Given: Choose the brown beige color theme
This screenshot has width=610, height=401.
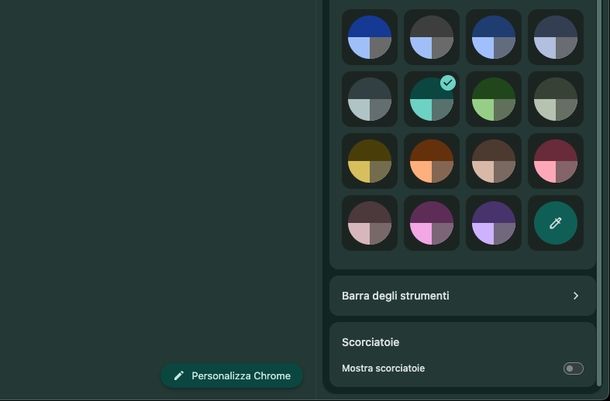Looking at the screenshot, I should point(494,161).
